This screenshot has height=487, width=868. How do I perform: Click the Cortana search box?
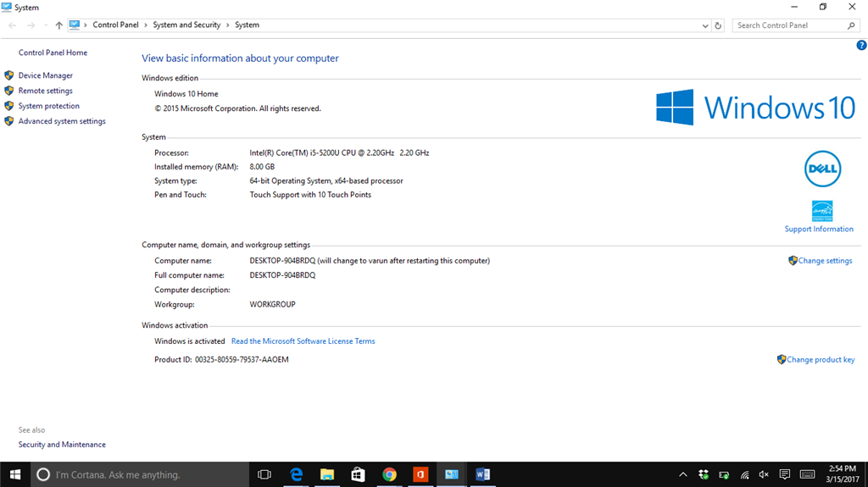(x=140, y=475)
